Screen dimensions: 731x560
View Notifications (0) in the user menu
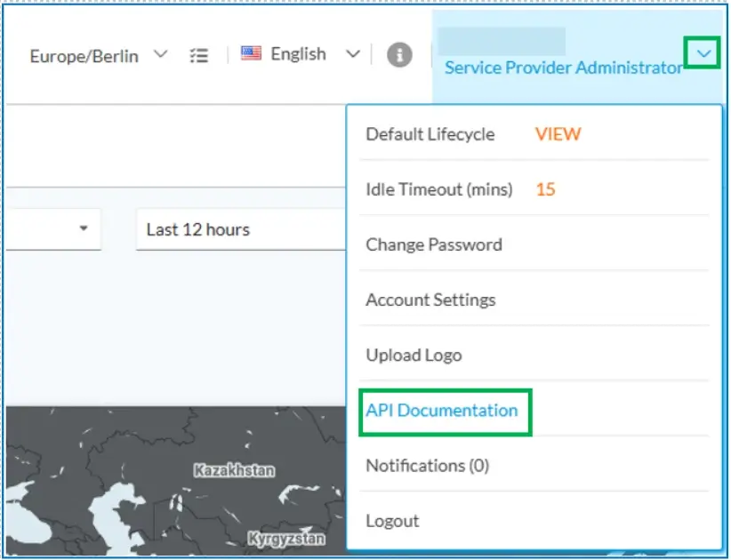pos(427,465)
